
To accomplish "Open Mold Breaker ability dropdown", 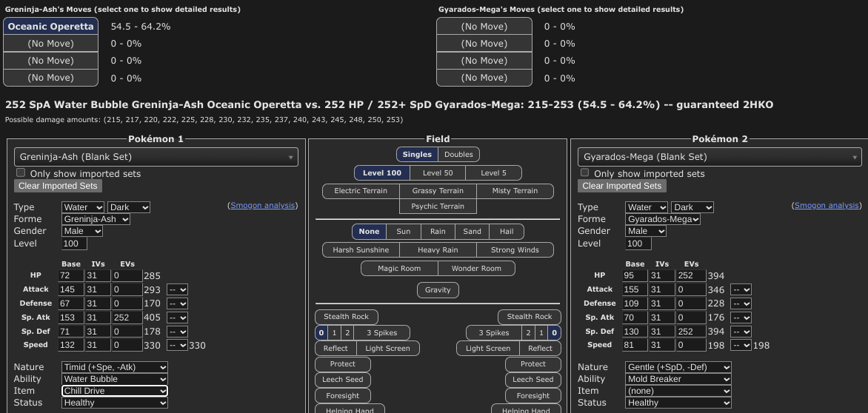I will pyautogui.click(x=678, y=379).
